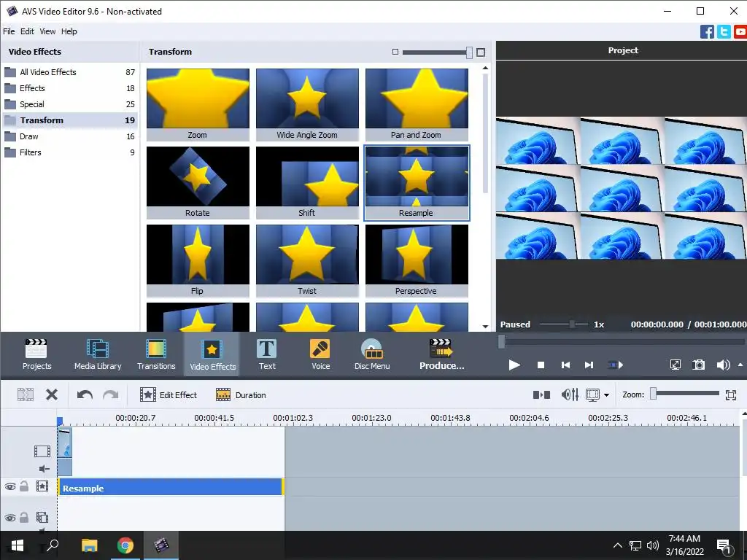
Task: Select the Resample effect thumbnail
Action: [x=417, y=183]
